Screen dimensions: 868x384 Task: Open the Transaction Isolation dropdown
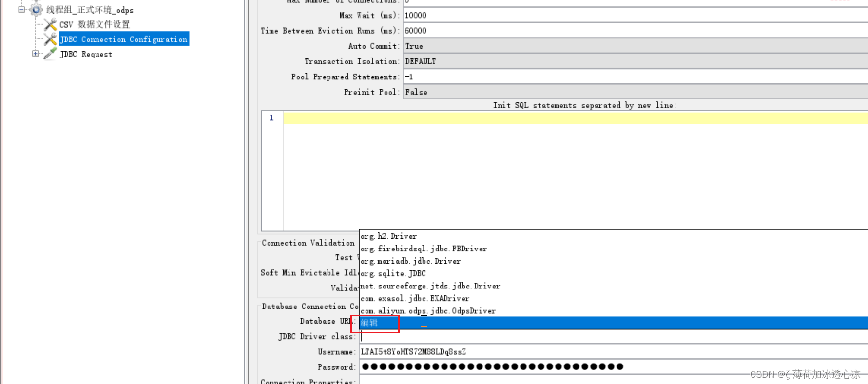click(635, 61)
